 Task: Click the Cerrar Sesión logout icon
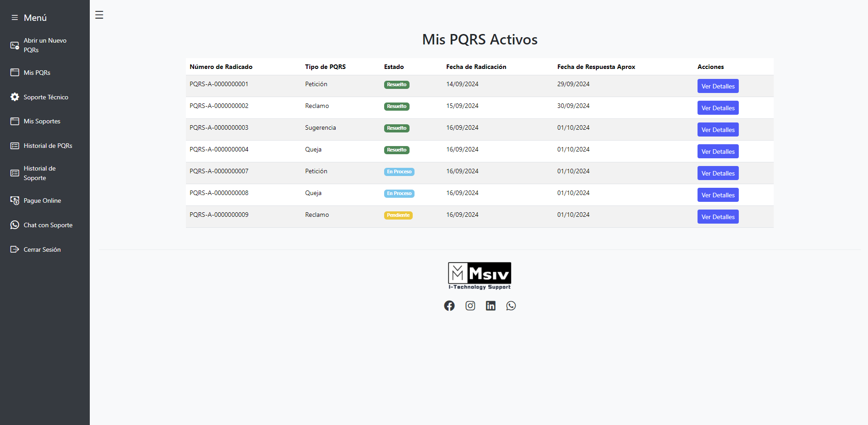click(15, 249)
